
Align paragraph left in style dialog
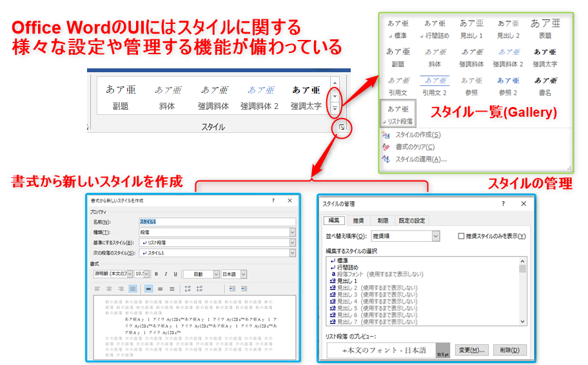97,288
